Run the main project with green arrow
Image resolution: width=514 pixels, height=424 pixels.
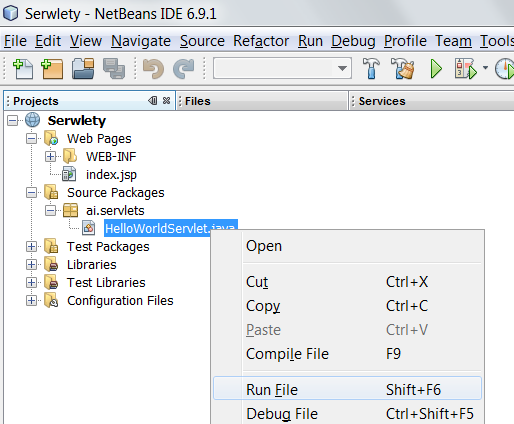coord(436,69)
